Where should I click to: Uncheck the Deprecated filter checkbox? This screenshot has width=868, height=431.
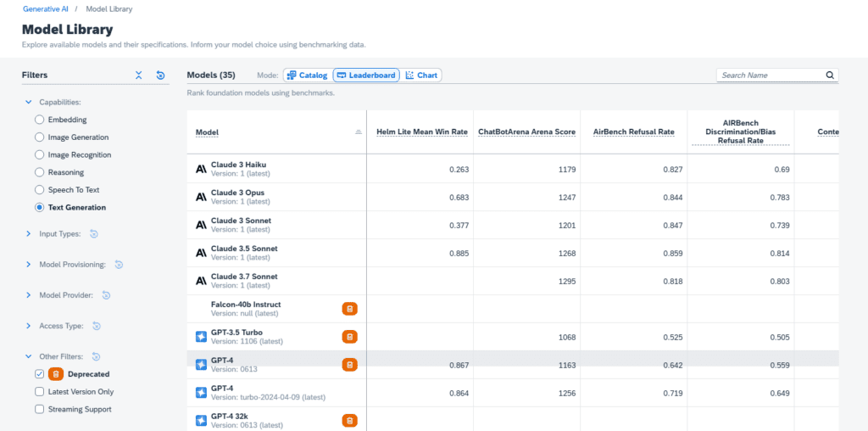pyautogui.click(x=40, y=374)
